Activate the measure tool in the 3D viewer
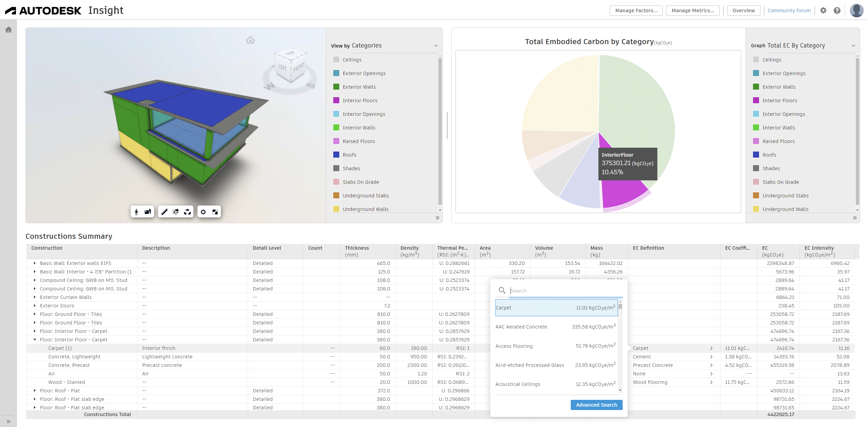Viewport: 868px width, 427px height. pyautogui.click(x=165, y=211)
